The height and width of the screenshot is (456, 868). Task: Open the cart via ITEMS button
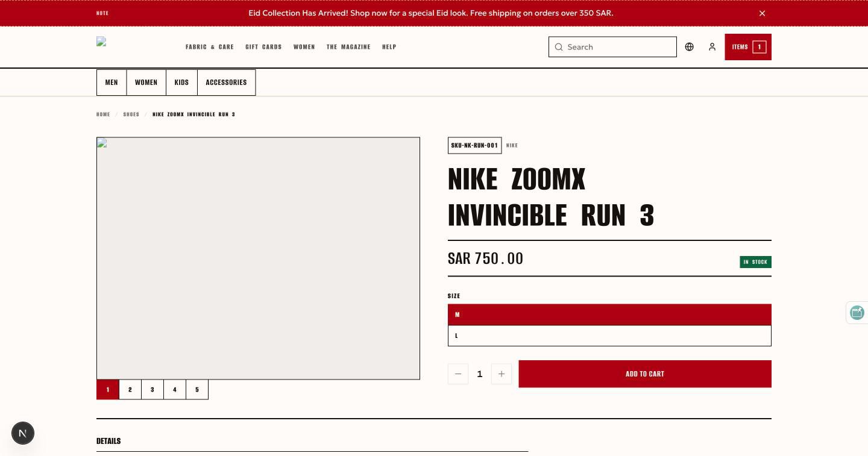click(x=748, y=47)
